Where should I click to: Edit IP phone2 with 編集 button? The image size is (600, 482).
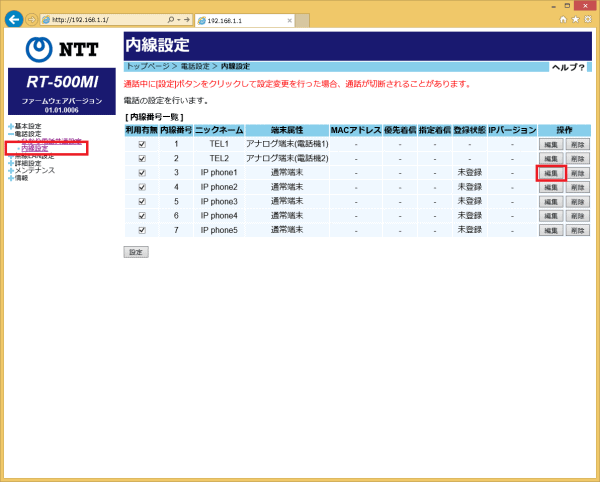click(x=551, y=187)
